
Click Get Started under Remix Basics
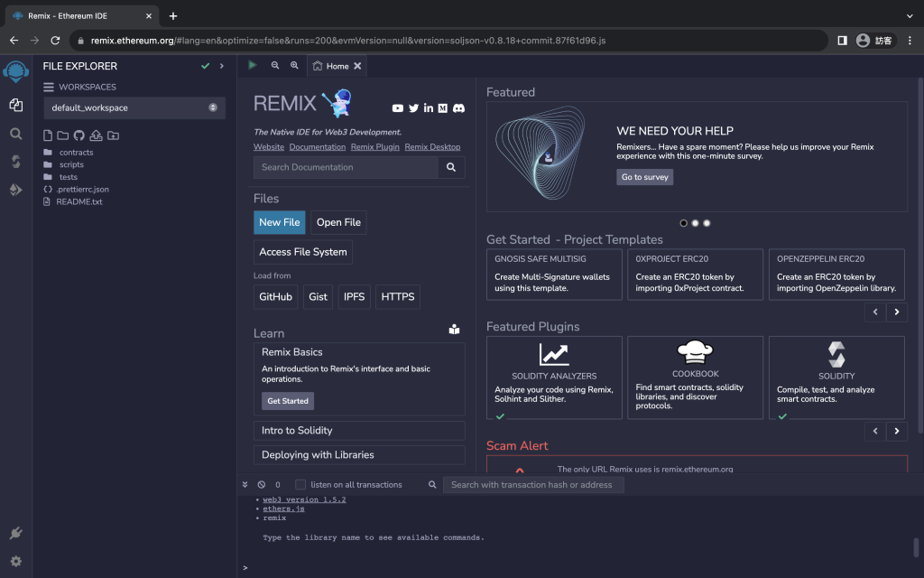[x=288, y=401]
